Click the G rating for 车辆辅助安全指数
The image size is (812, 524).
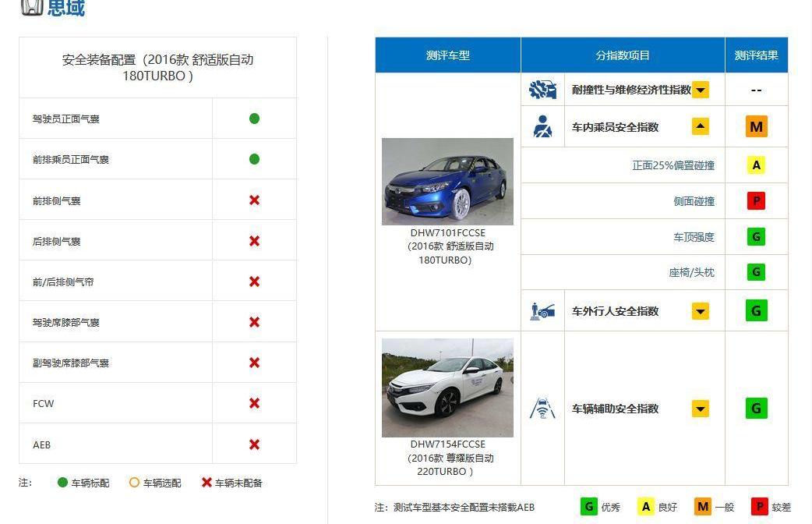pos(756,409)
